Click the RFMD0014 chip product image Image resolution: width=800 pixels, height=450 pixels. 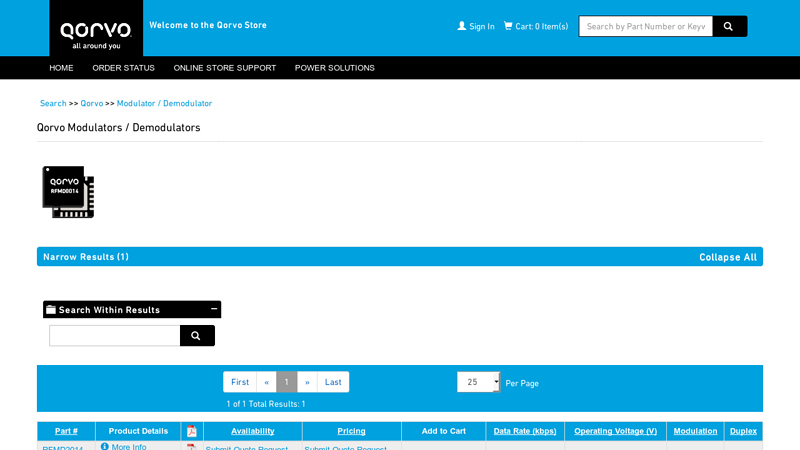[68, 192]
